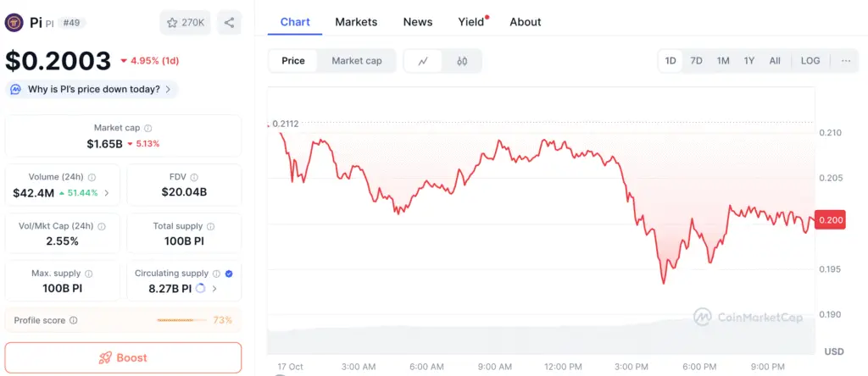Click the FDV info icon

196,177
